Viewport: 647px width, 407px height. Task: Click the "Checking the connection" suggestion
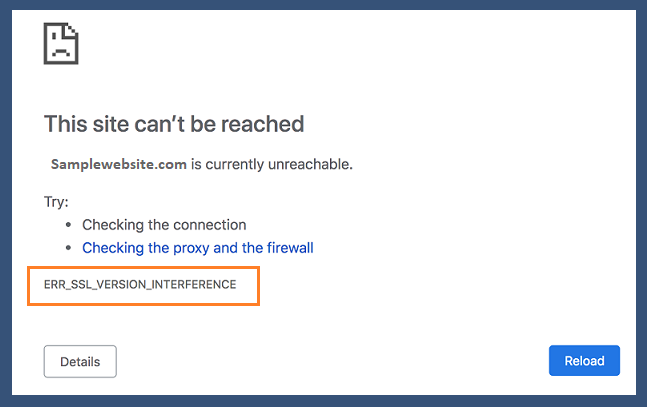coord(164,224)
